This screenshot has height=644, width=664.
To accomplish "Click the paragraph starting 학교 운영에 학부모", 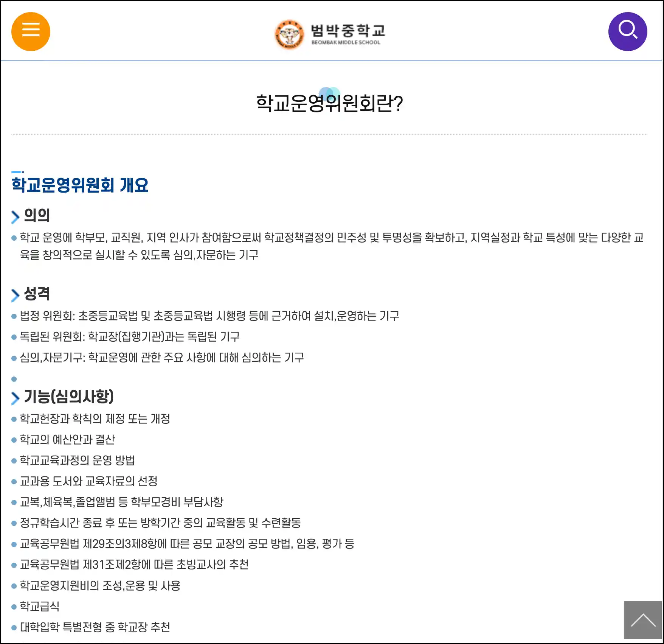I will [x=332, y=246].
